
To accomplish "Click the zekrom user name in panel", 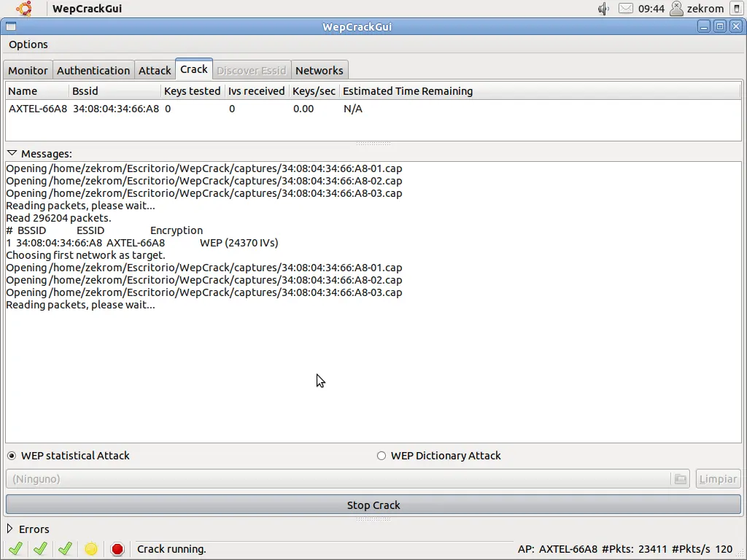I will pos(705,9).
